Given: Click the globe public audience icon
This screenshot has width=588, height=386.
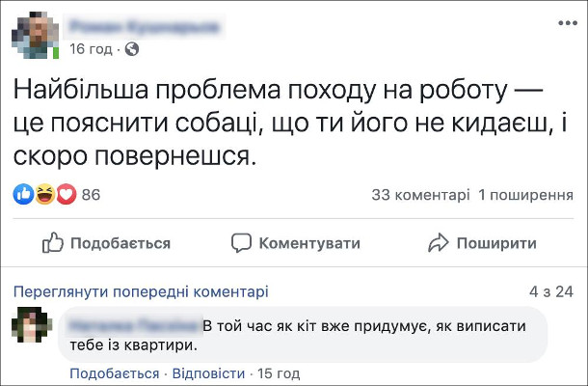Looking at the screenshot, I should (x=132, y=48).
